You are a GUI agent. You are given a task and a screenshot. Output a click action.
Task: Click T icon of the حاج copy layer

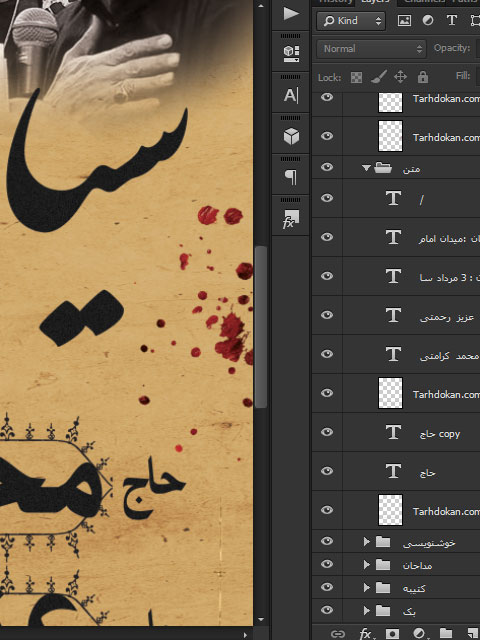(x=393, y=432)
